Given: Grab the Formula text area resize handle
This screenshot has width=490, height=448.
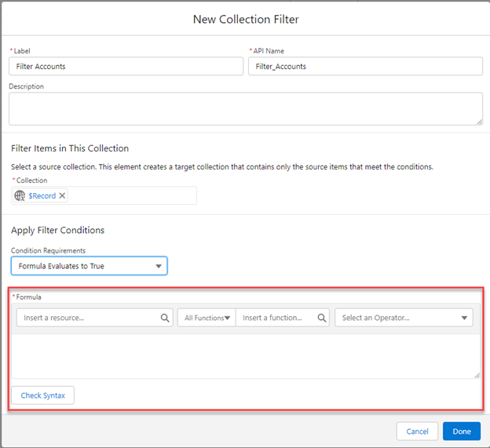Looking at the screenshot, I should 477,375.
